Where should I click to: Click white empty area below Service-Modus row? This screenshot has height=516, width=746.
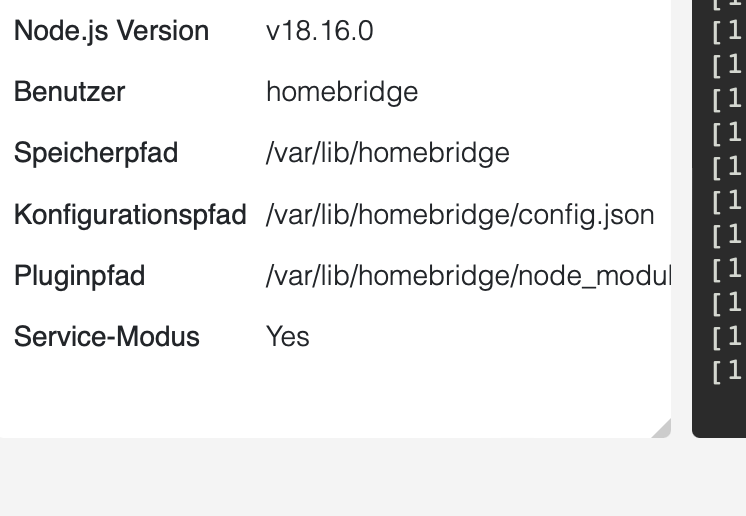[x=300, y=395]
